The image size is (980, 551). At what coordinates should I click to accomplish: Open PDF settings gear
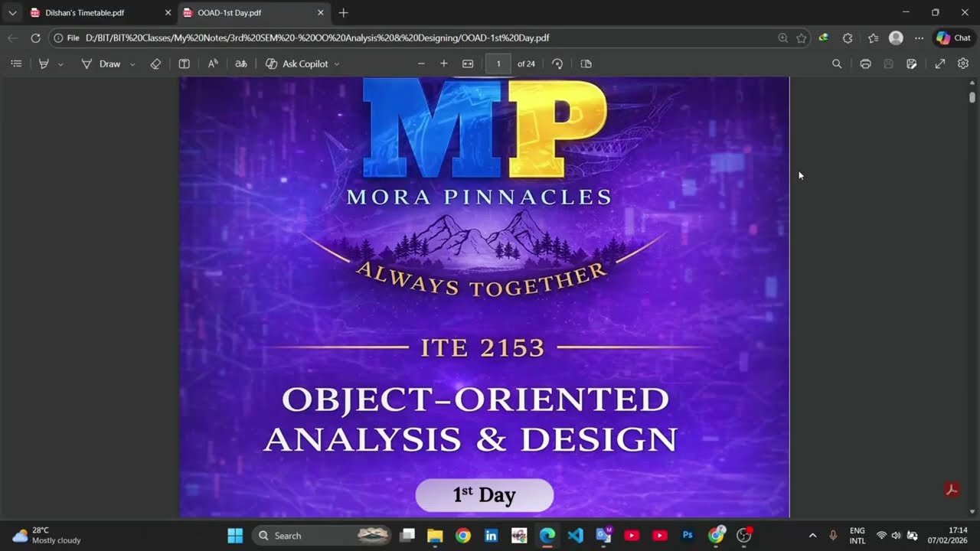[963, 64]
